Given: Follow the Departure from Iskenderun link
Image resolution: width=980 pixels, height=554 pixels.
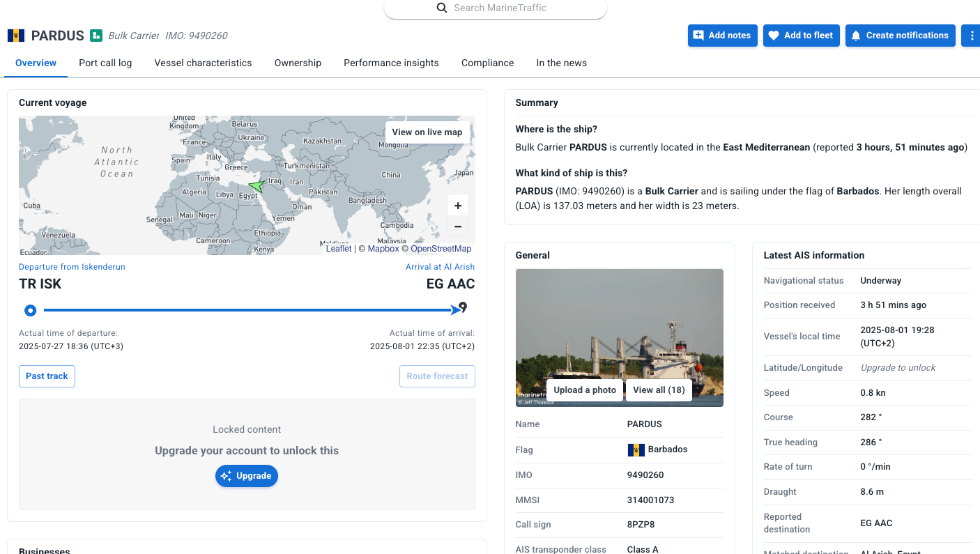Looking at the screenshot, I should pos(72,267).
